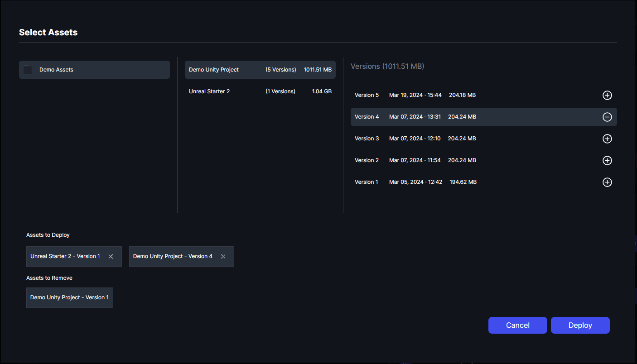The width and height of the screenshot is (637, 364).
Task: Click the Demo Assets label
Action: [x=56, y=70]
